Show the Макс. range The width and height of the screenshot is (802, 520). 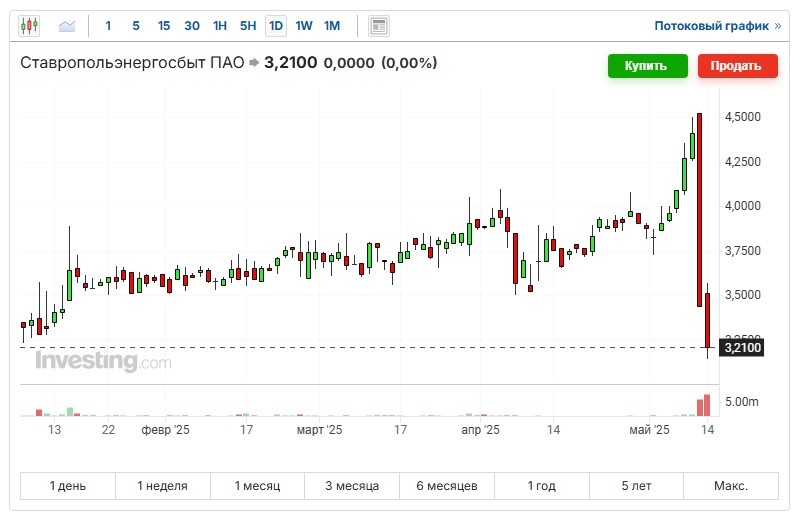coord(731,485)
